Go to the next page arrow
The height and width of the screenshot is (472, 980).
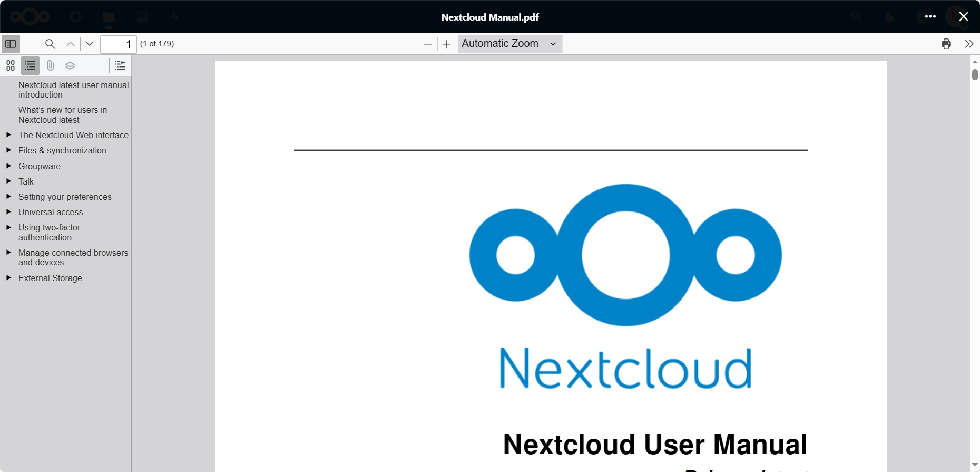click(90, 44)
